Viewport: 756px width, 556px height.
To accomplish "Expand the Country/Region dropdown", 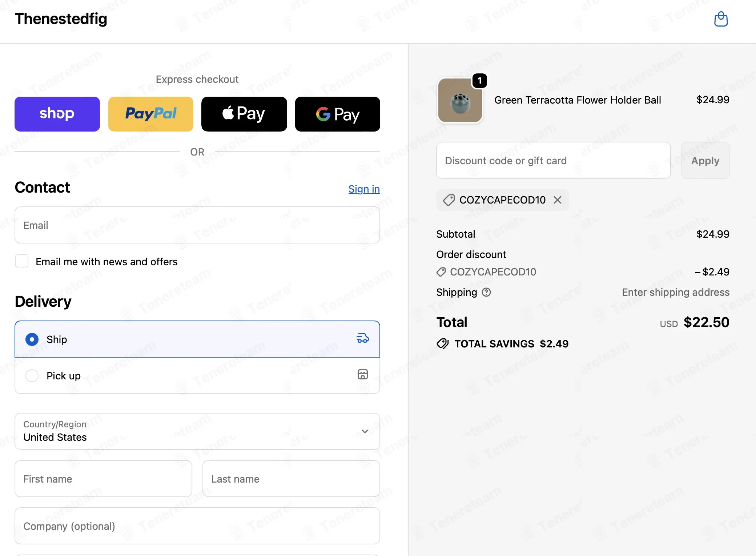I will coord(197,431).
